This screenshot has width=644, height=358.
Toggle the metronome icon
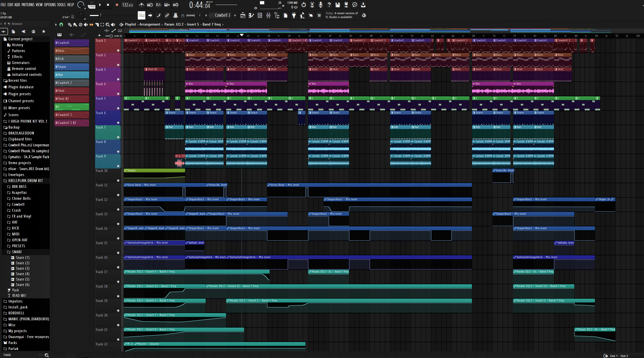(x=142, y=5)
